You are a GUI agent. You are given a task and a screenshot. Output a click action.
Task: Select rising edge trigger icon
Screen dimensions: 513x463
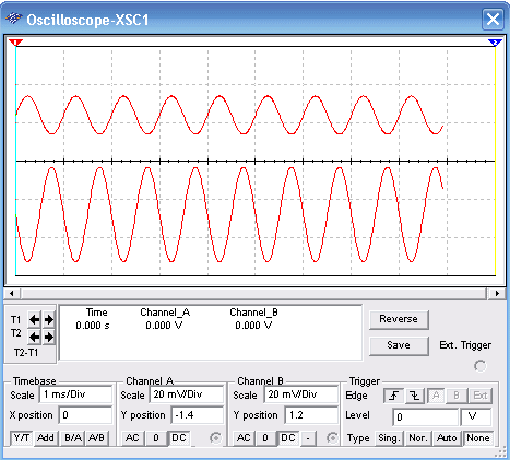pos(394,397)
